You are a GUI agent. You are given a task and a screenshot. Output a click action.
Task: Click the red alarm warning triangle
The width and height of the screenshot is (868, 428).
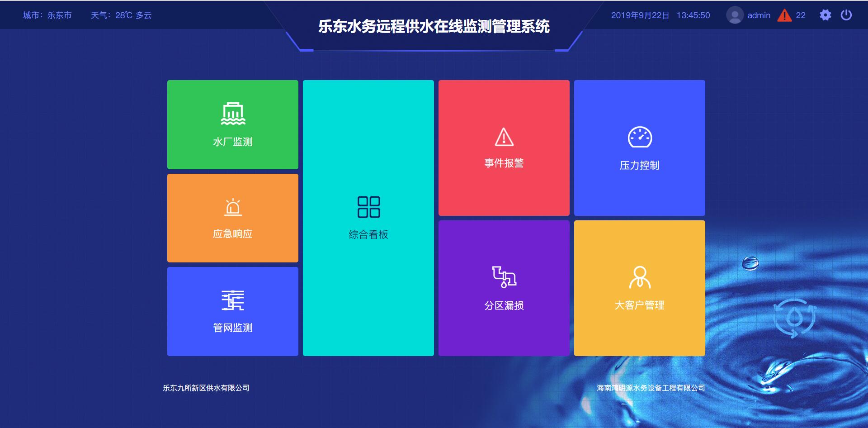(784, 15)
